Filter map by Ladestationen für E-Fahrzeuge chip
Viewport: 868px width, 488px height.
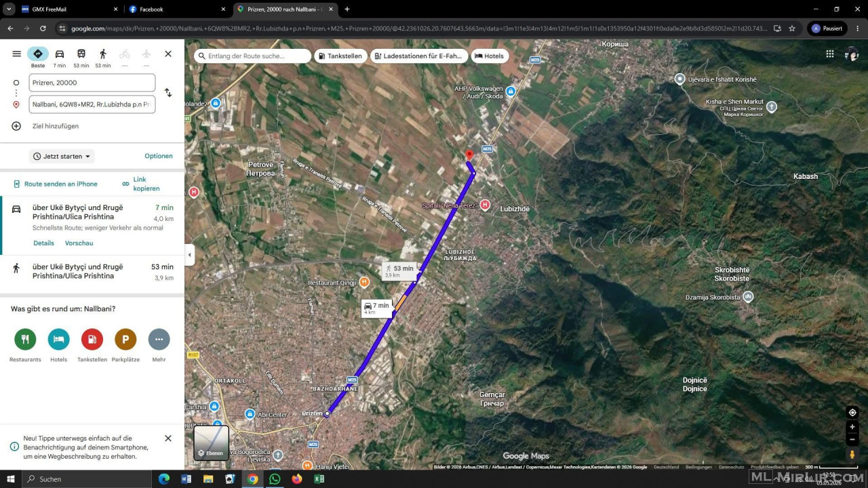[x=418, y=56]
